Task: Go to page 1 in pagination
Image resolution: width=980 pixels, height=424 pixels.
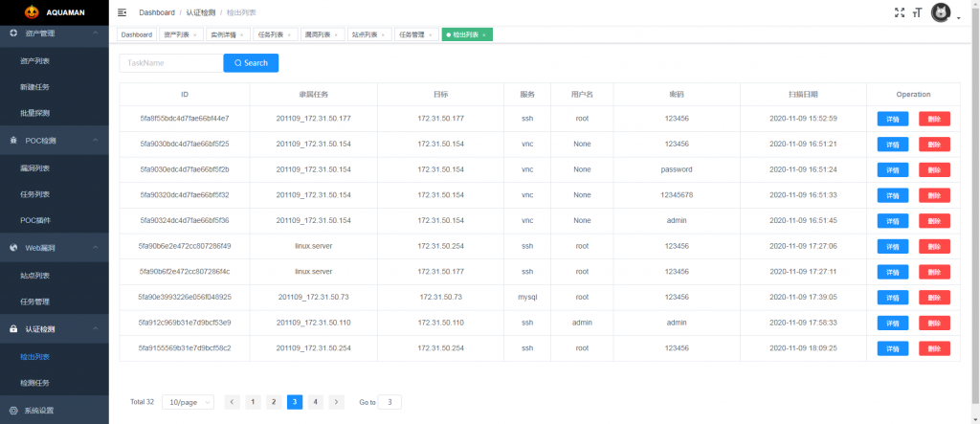Action: pyautogui.click(x=253, y=402)
